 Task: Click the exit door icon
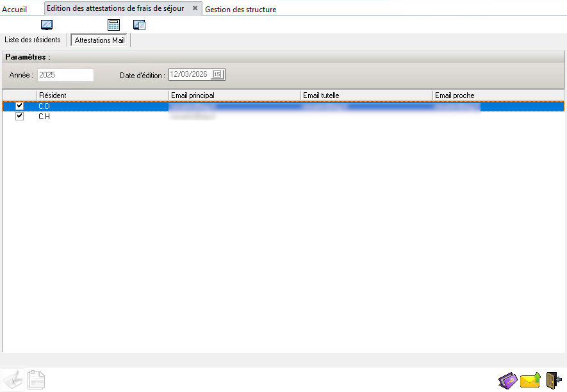(554, 381)
